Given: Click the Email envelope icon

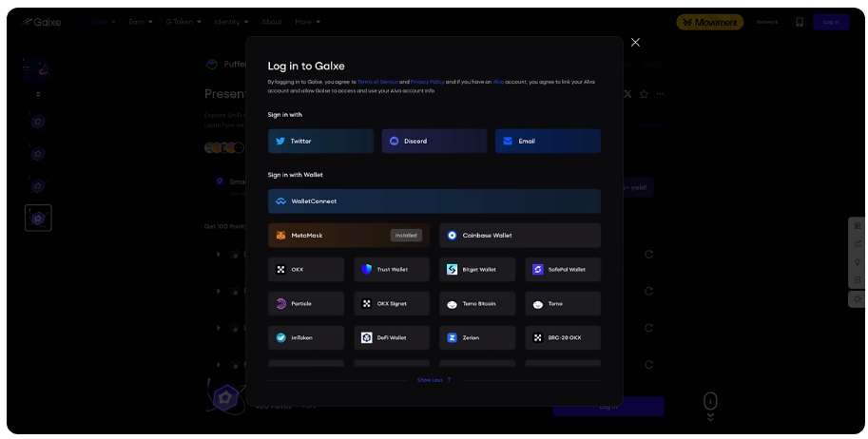Looking at the screenshot, I should coord(508,142).
